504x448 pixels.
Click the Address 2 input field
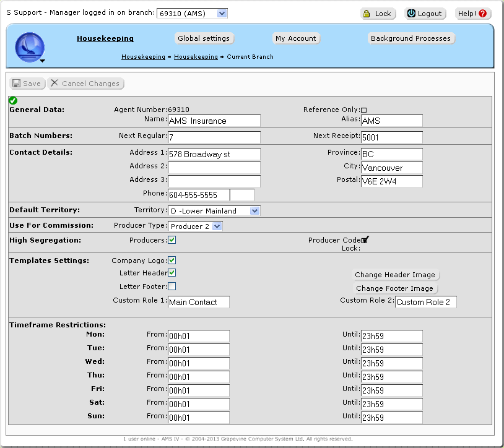[214, 168]
